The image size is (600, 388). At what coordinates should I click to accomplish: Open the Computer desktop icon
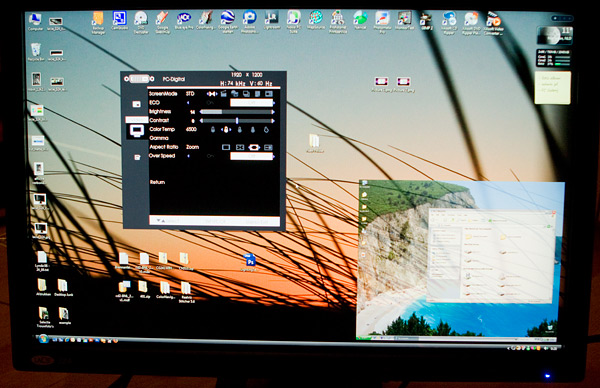point(35,22)
